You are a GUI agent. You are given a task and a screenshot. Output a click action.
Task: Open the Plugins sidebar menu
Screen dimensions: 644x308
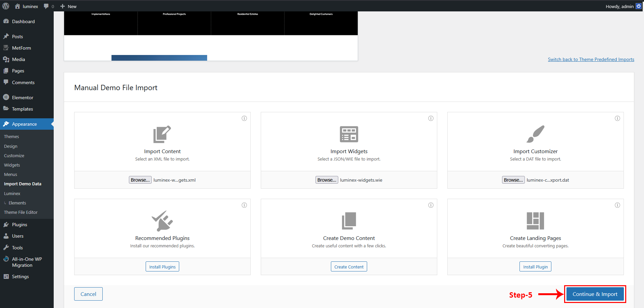click(x=19, y=225)
